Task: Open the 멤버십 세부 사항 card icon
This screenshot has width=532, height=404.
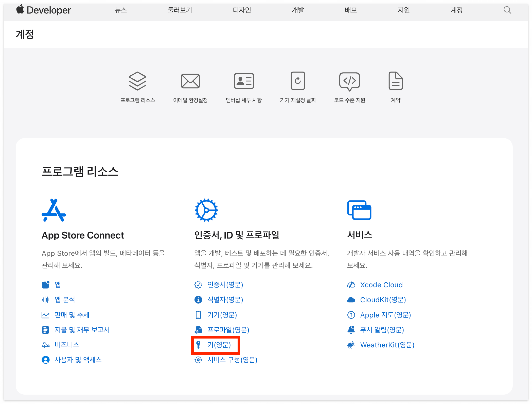Action: [x=244, y=81]
